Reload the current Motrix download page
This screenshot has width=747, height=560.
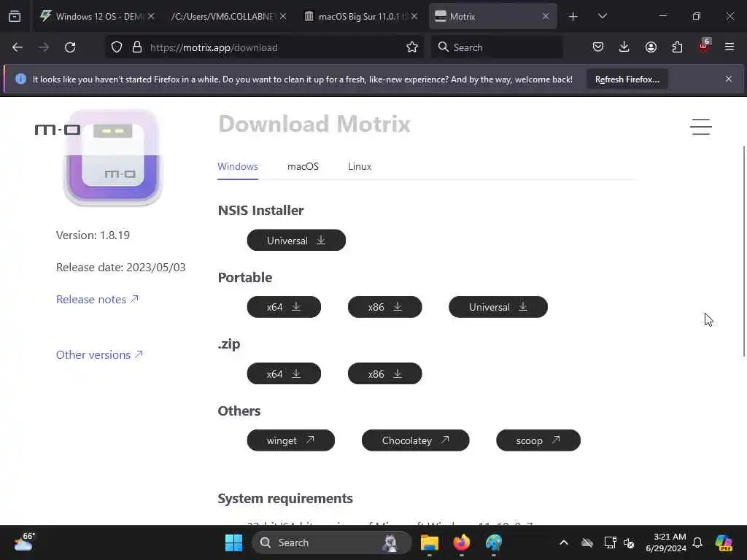coord(70,47)
